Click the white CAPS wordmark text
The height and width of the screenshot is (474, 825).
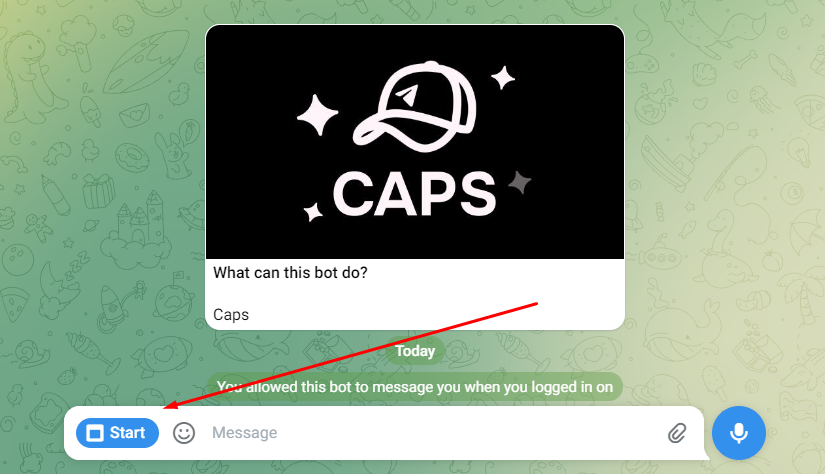(415, 194)
